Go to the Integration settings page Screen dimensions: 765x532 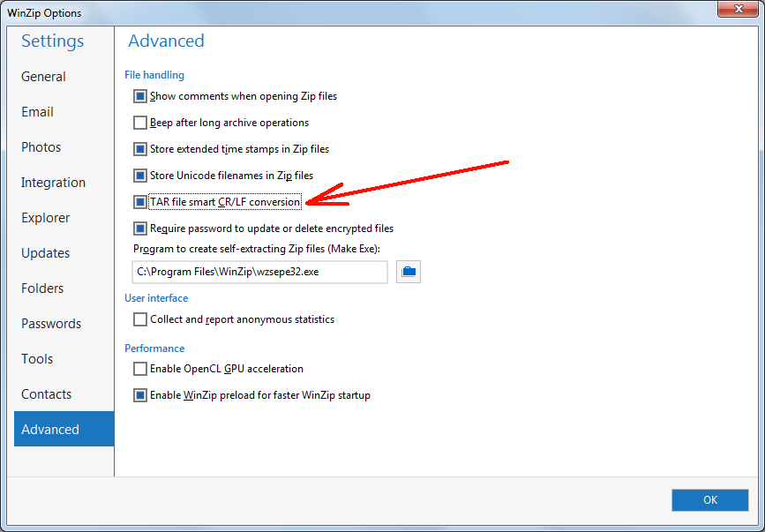pyautogui.click(x=64, y=183)
